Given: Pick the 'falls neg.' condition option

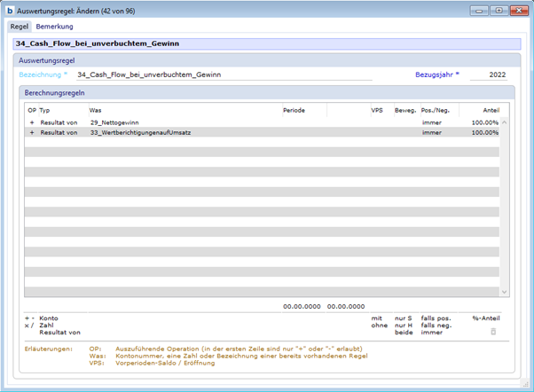Looking at the screenshot, I should pos(437,325).
